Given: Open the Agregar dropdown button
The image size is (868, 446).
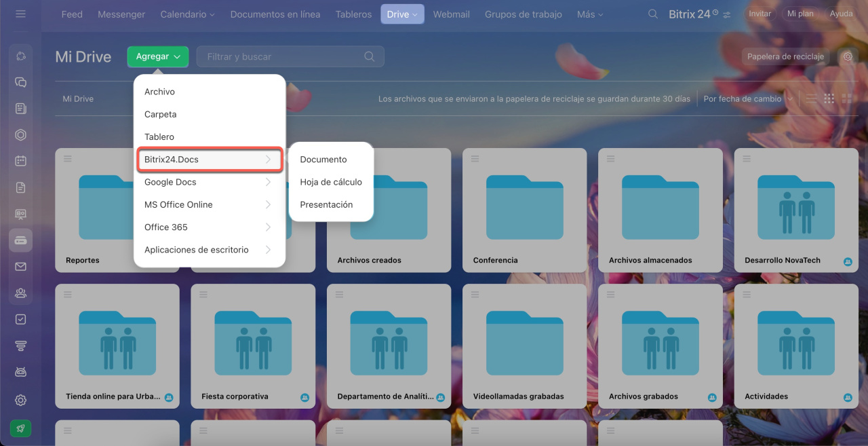Looking at the screenshot, I should (157, 56).
